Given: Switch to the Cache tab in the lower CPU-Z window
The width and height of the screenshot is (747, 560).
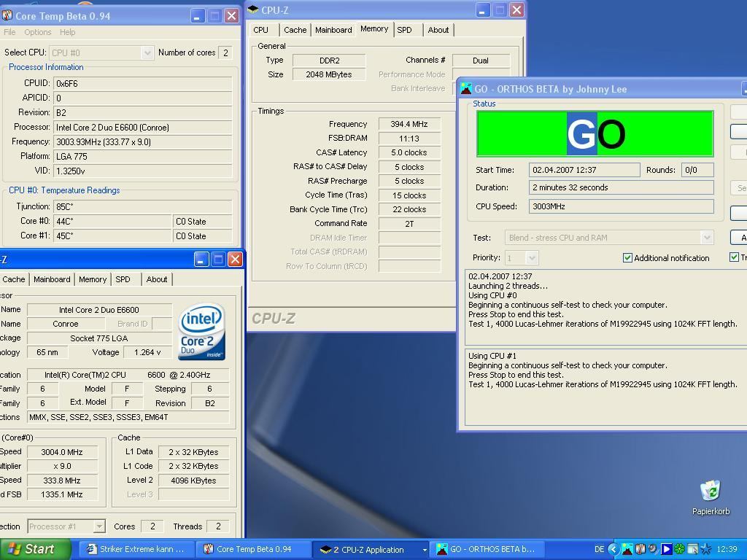Looking at the screenshot, I should click(x=14, y=279).
